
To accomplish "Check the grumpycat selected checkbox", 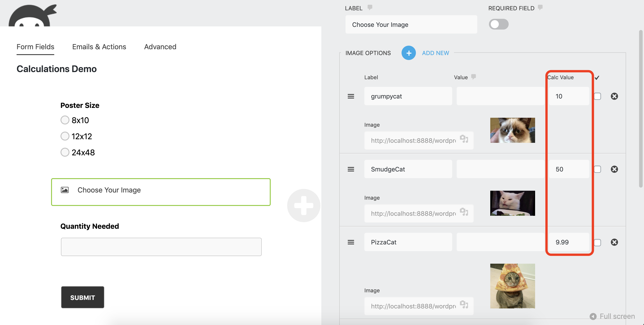I will coord(597,96).
